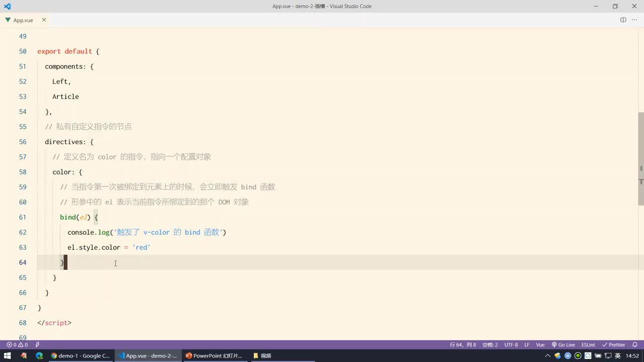
Task: Open errors and warnings problems panel
Action: (x=17, y=345)
